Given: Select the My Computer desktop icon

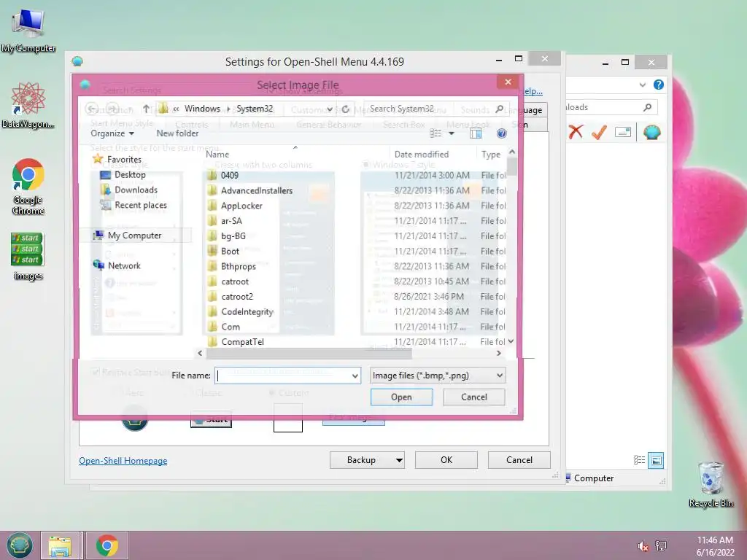Looking at the screenshot, I should (28, 31).
